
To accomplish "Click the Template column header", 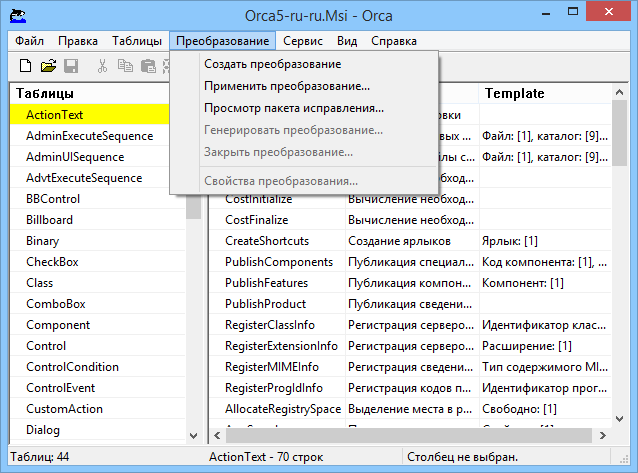I will point(545,94).
